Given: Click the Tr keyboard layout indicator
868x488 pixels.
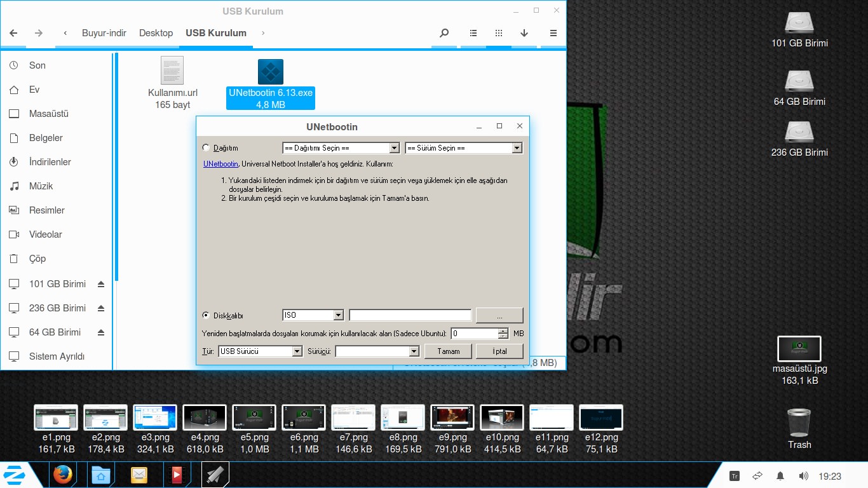Looking at the screenshot, I should coord(735,476).
